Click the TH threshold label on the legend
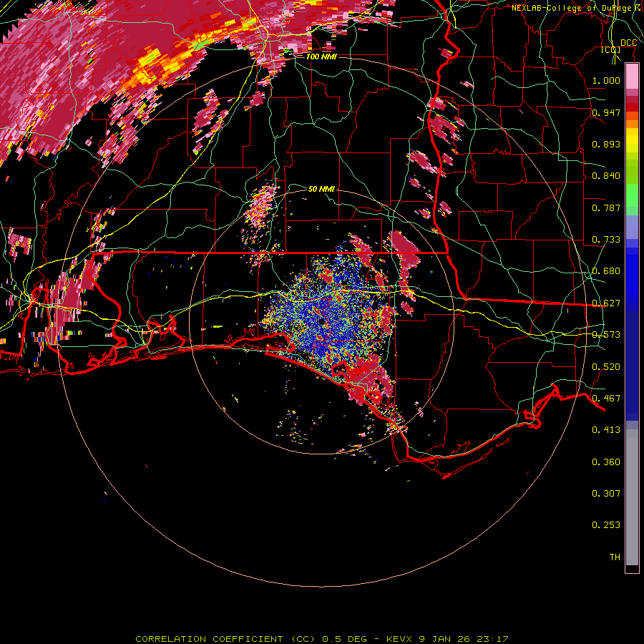 point(615,557)
